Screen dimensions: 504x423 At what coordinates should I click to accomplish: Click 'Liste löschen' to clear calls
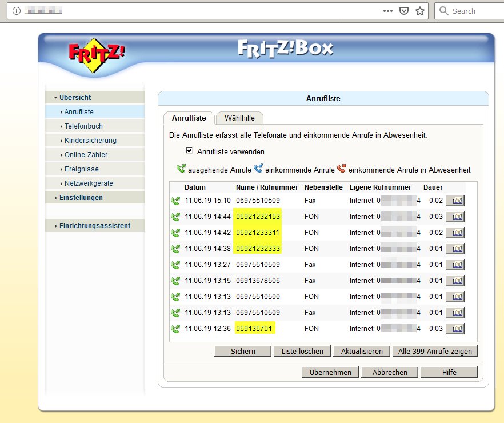(302, 352)
